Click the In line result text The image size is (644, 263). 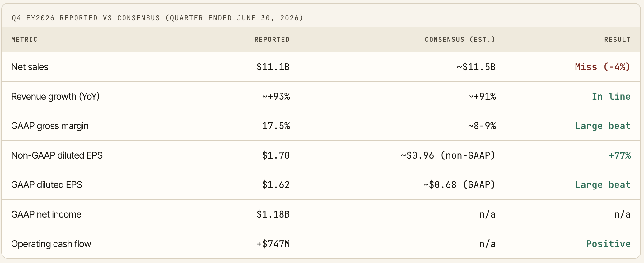click(611, 97)
